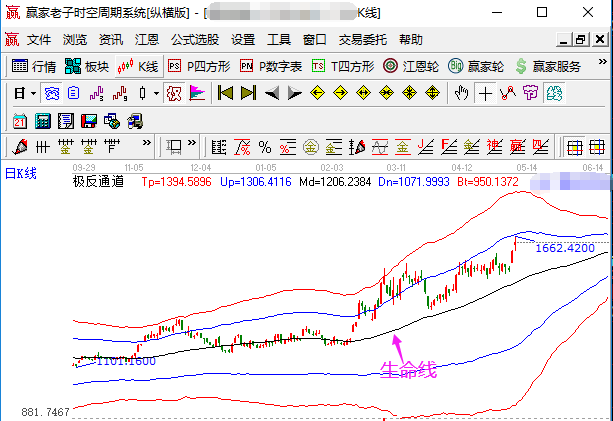The image size is (613, 421).
Task: Click the black right-pointing triangle arrow
Action: [294, 93]
